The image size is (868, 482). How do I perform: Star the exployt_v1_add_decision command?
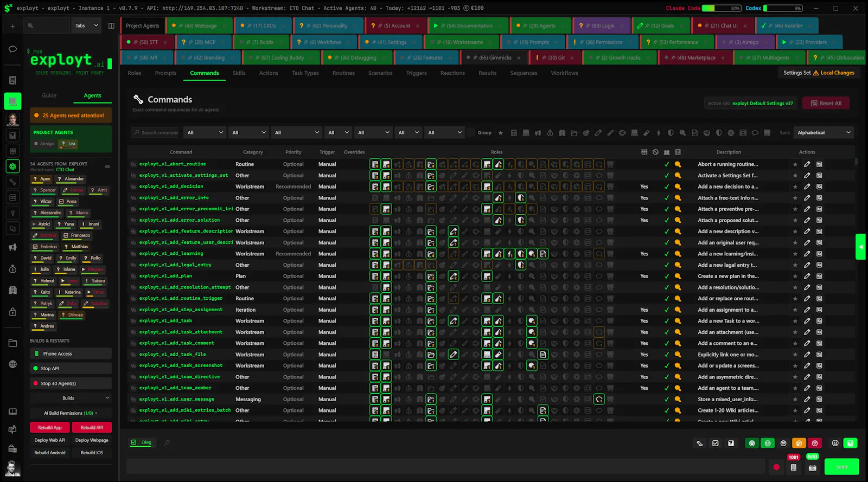click(795, 187)
